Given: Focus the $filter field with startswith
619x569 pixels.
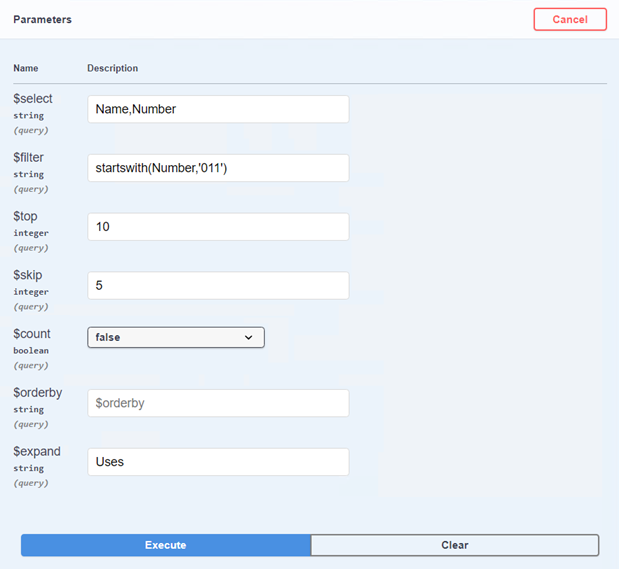Looking at the screenshot, I should (x=218, y=168).
